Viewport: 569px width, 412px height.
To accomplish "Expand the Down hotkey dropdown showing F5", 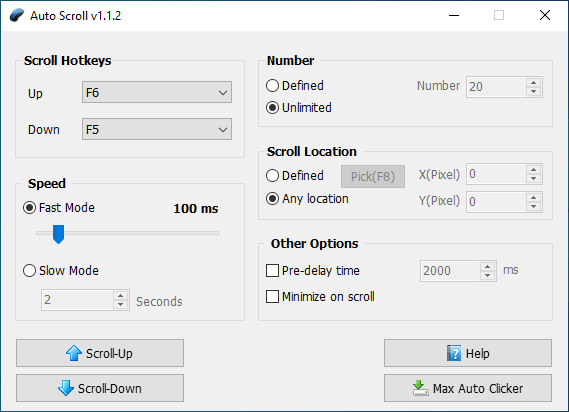I will click(157, 129).
